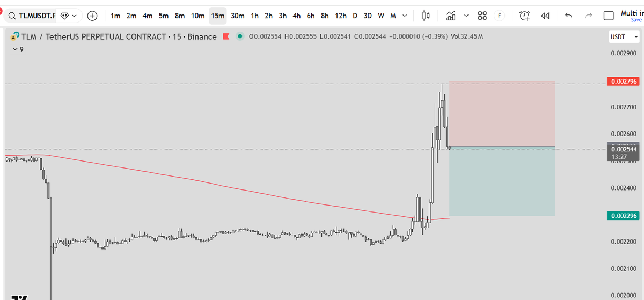Add a symbol with the plus circle icon
The height and width of the screenshot is (300, 644).
(92, 16)
